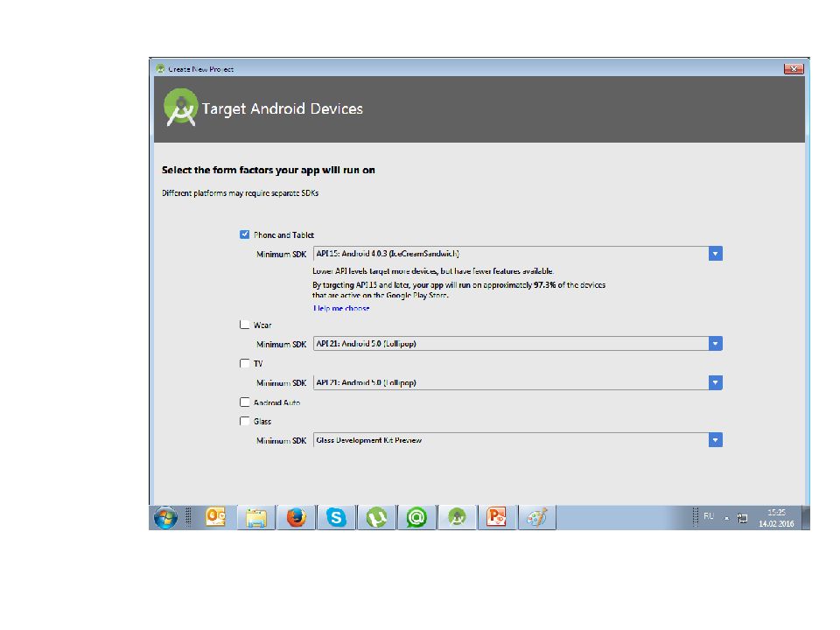This screenshot has width=840, height=630.
Task: Check the Android Auto checkbox
Action: (244, 402)
